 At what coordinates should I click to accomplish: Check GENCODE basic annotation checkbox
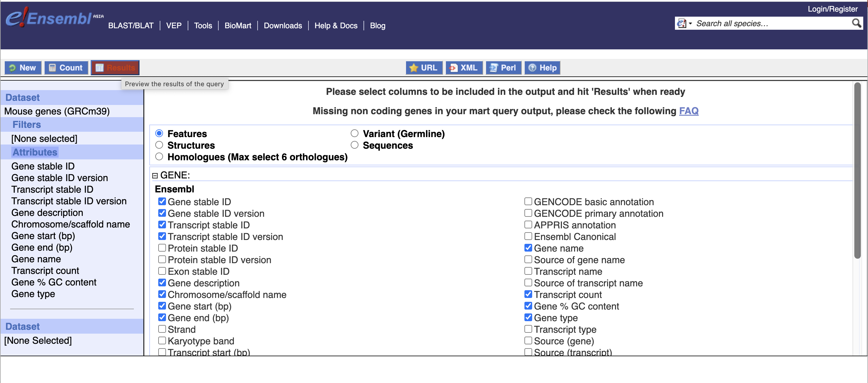tap(528, 201)
